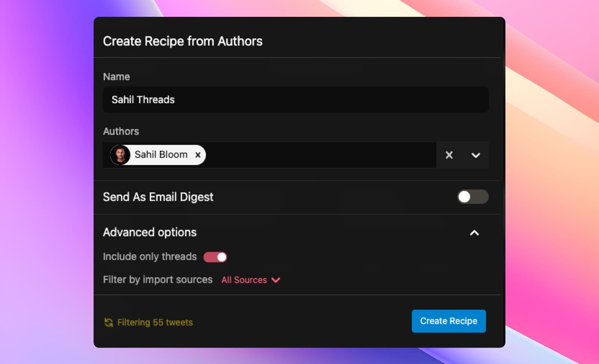Open All Sources filter dropdown

pos(251,280)
